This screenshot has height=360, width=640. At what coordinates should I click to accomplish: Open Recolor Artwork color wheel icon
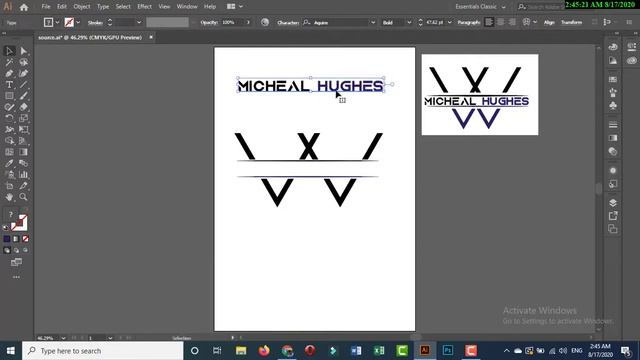coord(265,22)
